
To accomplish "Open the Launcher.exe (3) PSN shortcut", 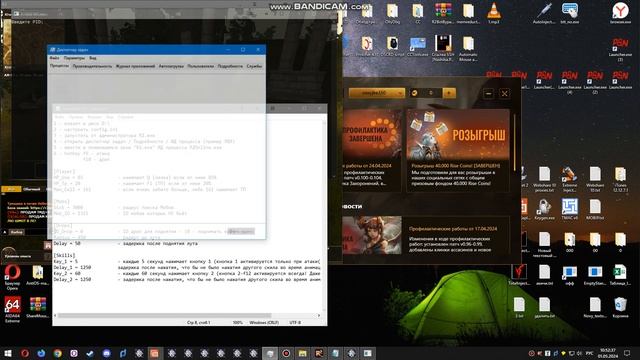I will [x=620, y=49].
